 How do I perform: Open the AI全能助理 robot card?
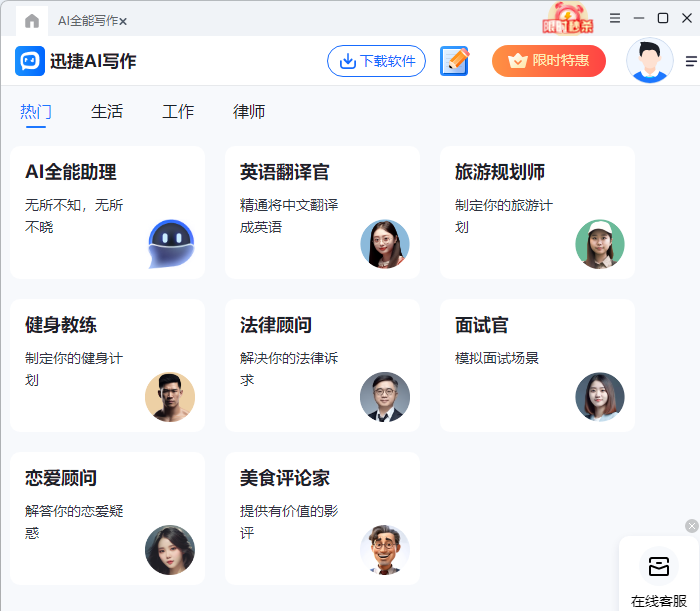[x=107, y=212]
